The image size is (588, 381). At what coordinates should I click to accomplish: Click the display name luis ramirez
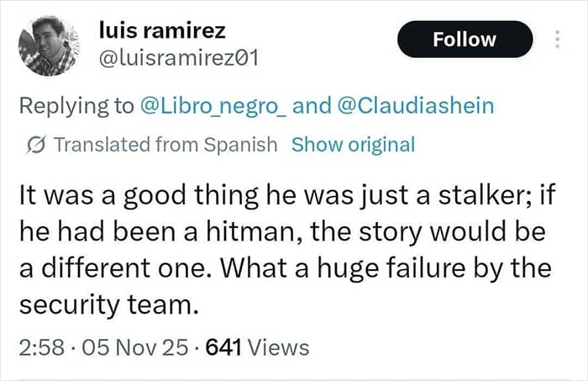coord(161,31)
